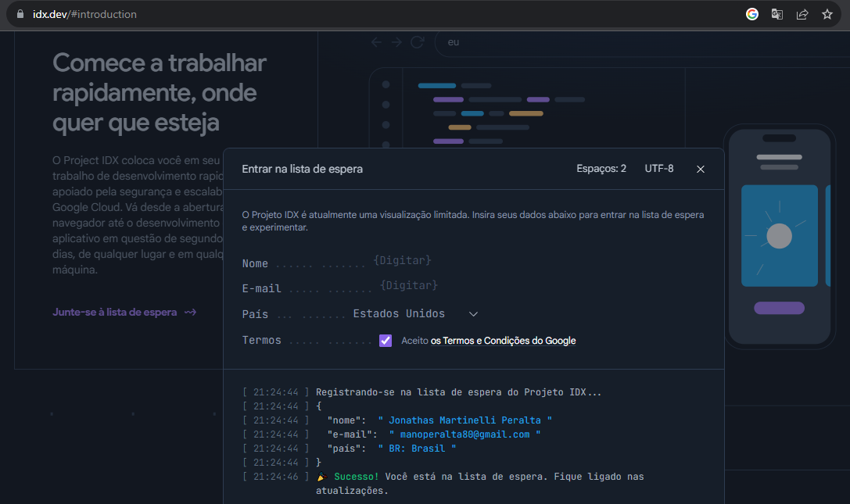Click the forward arrow in the mock browser

point(396,42)
